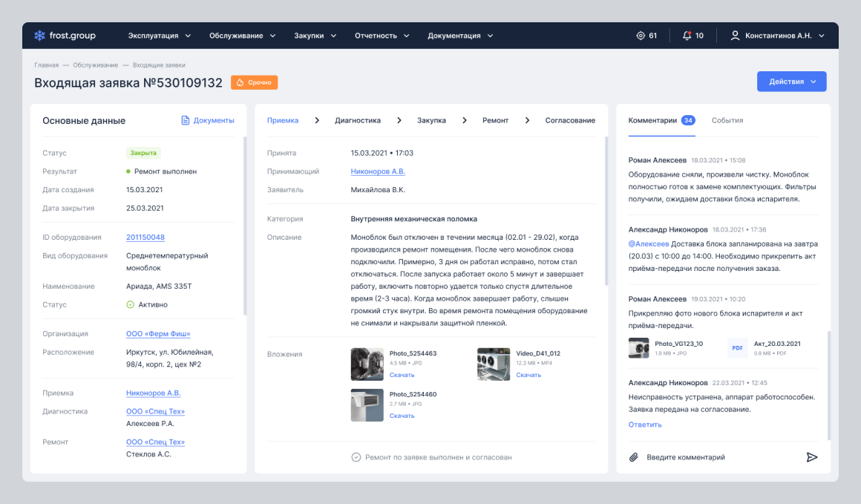
Task: Open the Действия dropdown button
Action: tap(792, 82)
